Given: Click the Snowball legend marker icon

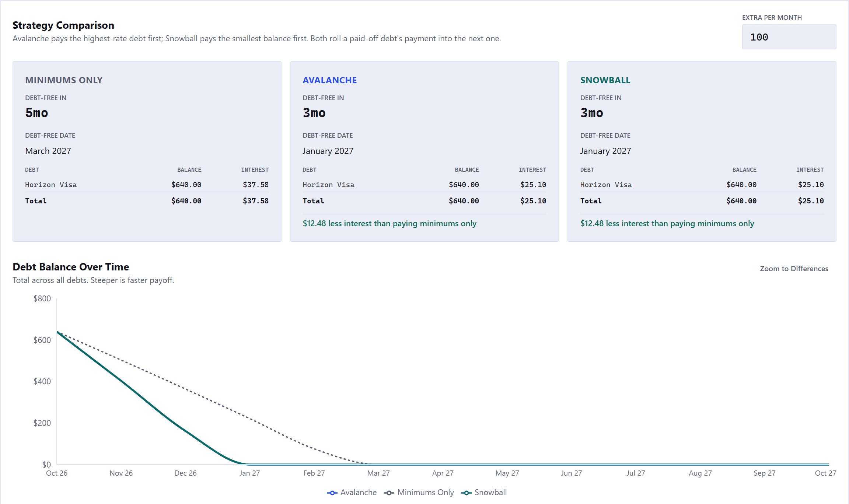Looking at the screenshot, I should pyautogui.click(x=467, y=493).
